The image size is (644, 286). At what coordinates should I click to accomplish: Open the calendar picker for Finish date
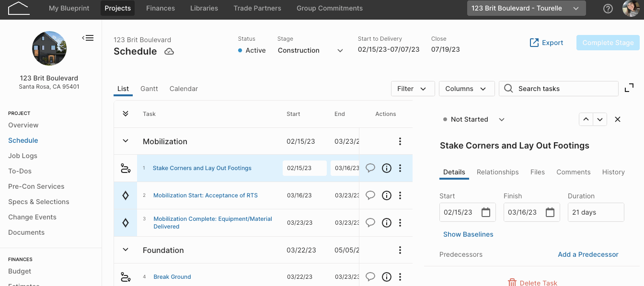(x=550, y=212)
